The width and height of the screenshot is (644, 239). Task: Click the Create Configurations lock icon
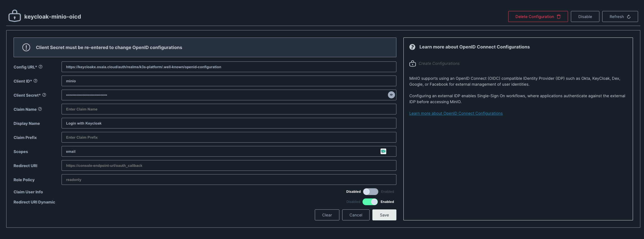click(x=412, y=64)
